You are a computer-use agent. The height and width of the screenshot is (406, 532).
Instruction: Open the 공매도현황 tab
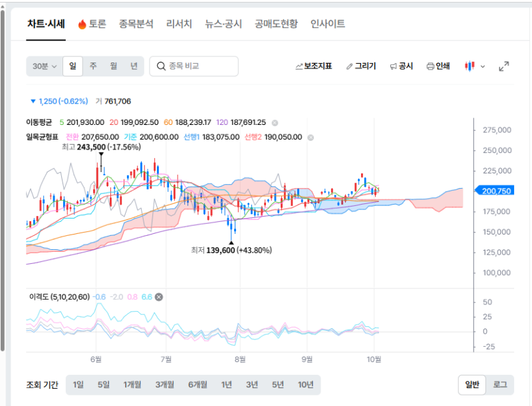tap(276, 24)
